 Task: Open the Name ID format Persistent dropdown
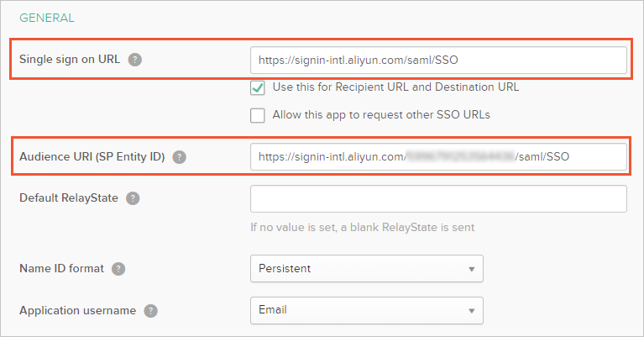(x=367, y=268)
